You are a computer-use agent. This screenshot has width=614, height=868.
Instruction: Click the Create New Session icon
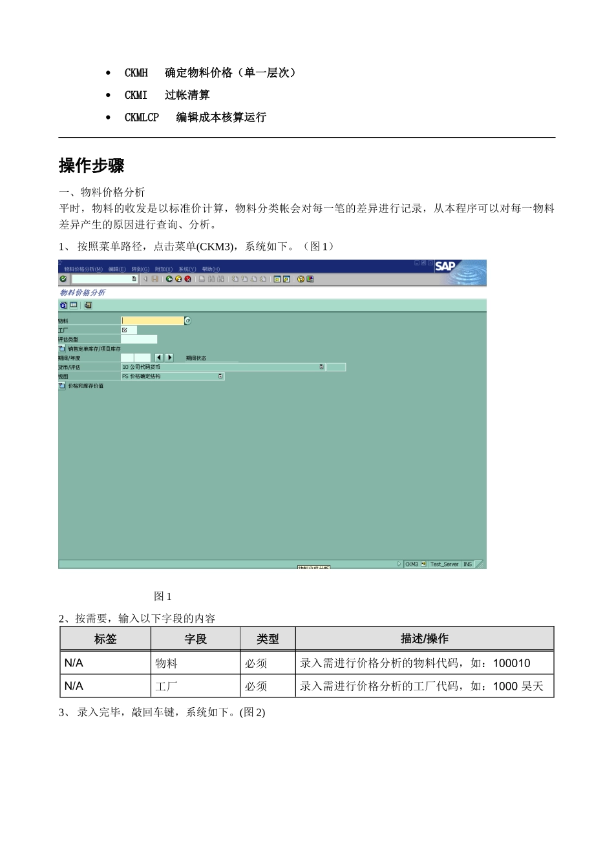pos(277,279)
